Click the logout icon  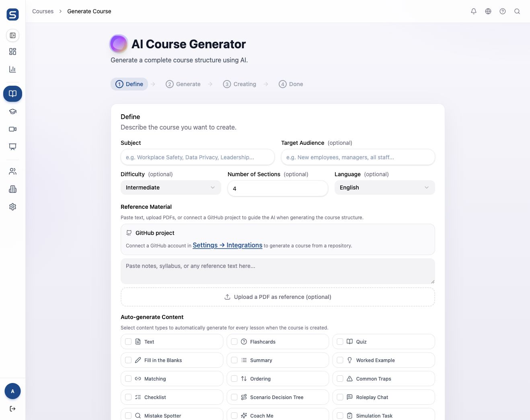pyautogui.click(x=12, y=409)
